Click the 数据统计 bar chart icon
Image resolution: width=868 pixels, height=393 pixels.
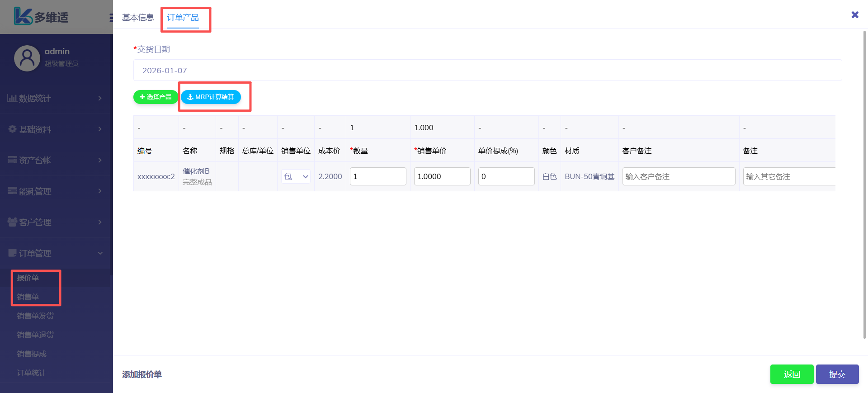pyautogui.click(x=12, y=98)
